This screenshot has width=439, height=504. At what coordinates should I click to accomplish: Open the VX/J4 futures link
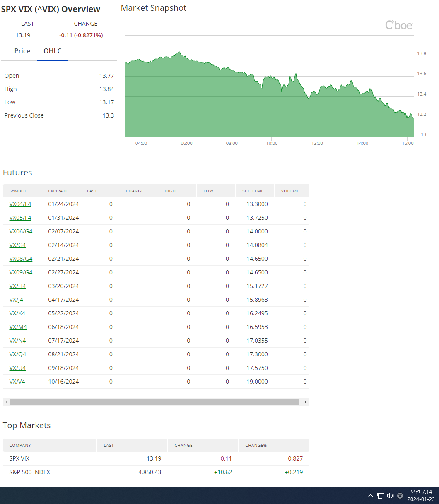(x=16, y=300)
